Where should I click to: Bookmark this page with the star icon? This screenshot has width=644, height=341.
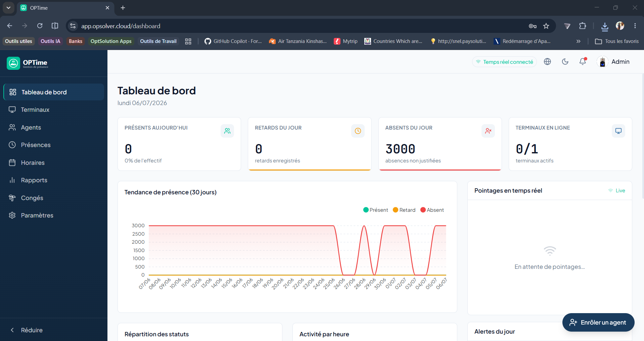click(x=546, y=26)
